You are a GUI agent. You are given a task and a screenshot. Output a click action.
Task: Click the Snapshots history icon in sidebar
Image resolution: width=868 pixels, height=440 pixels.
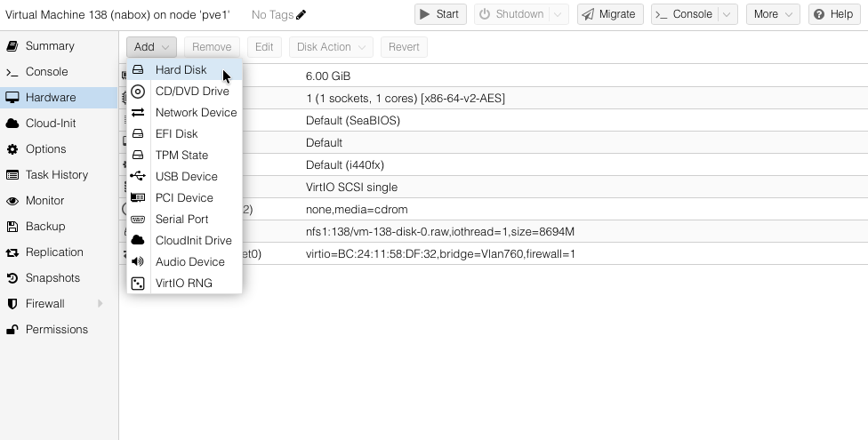click(x=12, y=278)
